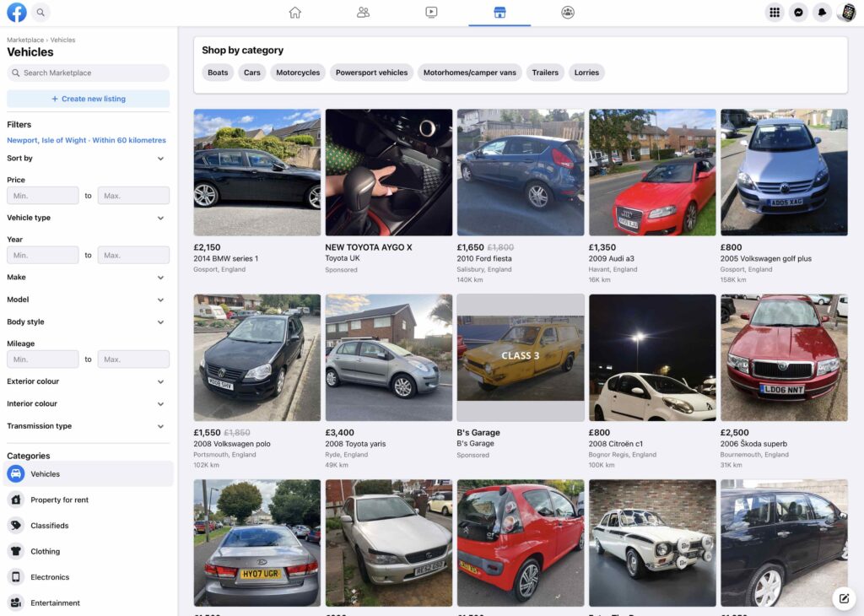Open the Gaming tab icon in navigation
The image size is (864, 616).
[567, 12]
